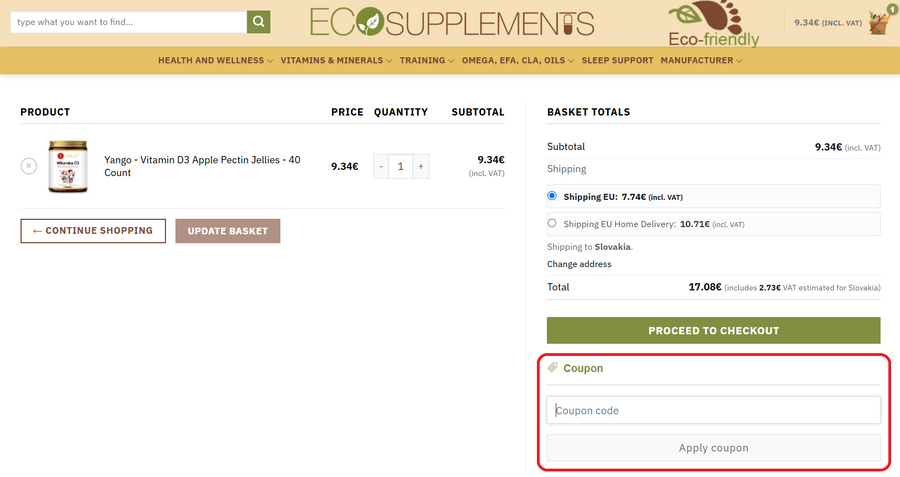Screen dimensions: 900x477
Task: Click the Eco-friendly footprint badge
Action: click(x=713, y=25)
